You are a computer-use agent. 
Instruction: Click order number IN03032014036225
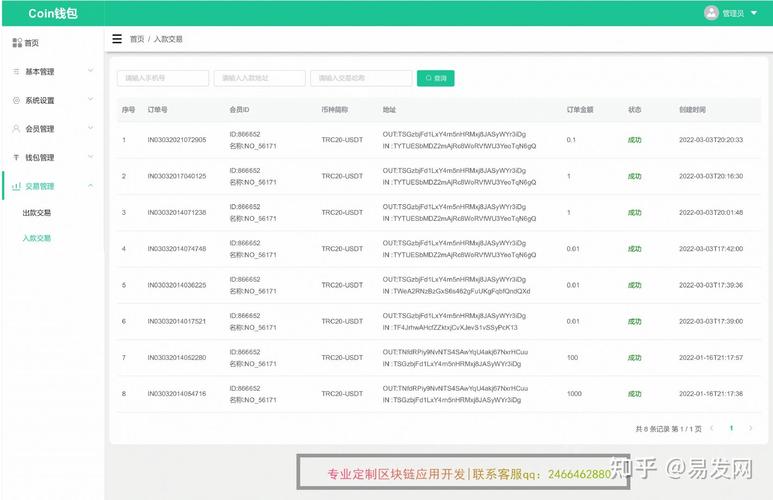pyautogui.click(x=177, y=285)
